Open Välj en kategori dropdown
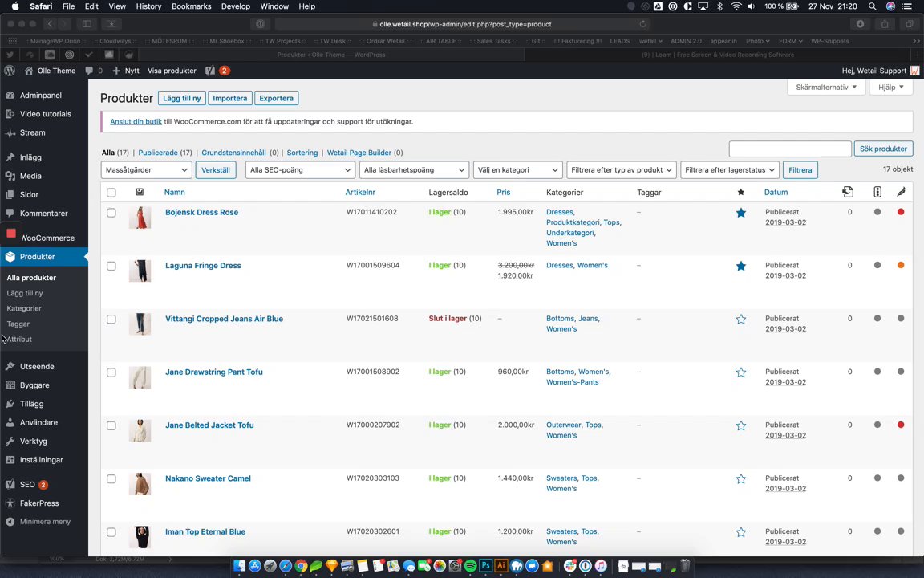The height and width of the screenshot is (578, 924). tap(518, 170)
